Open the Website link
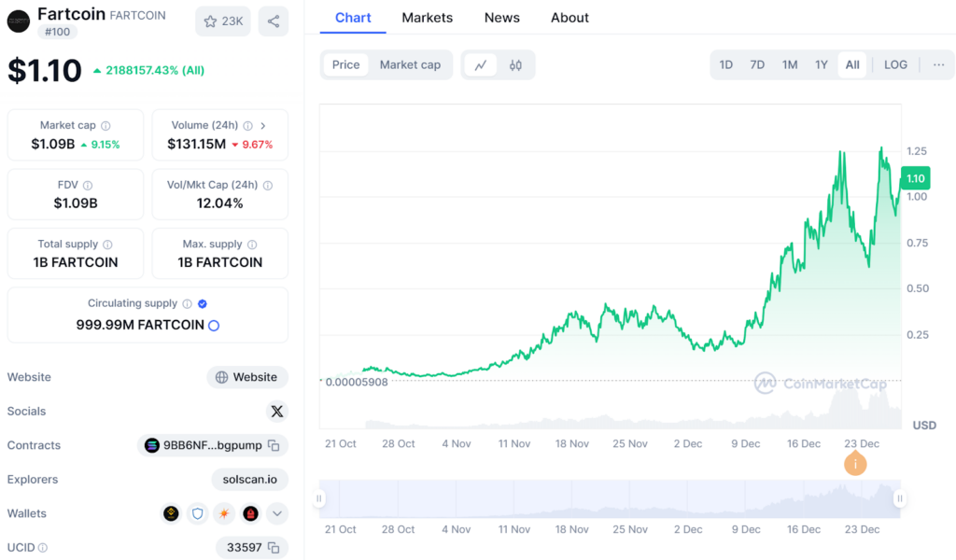Viewport: 956px width, 560px height. [x=246, y=378]
